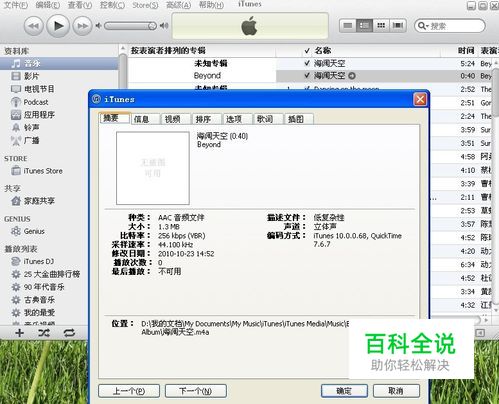The image size is (499, 404).
Task: Select 音乐 in the library sidebar
Action: coord(59,63)
